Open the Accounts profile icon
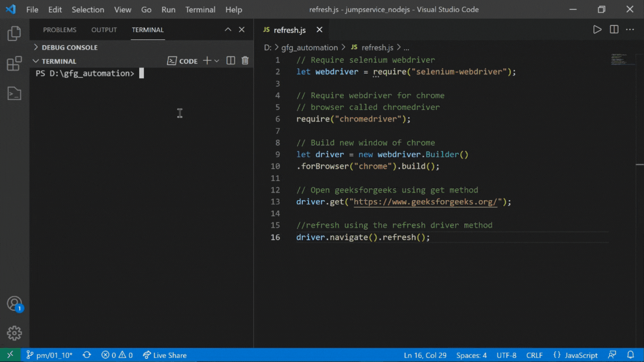 (x=14, y=303)
